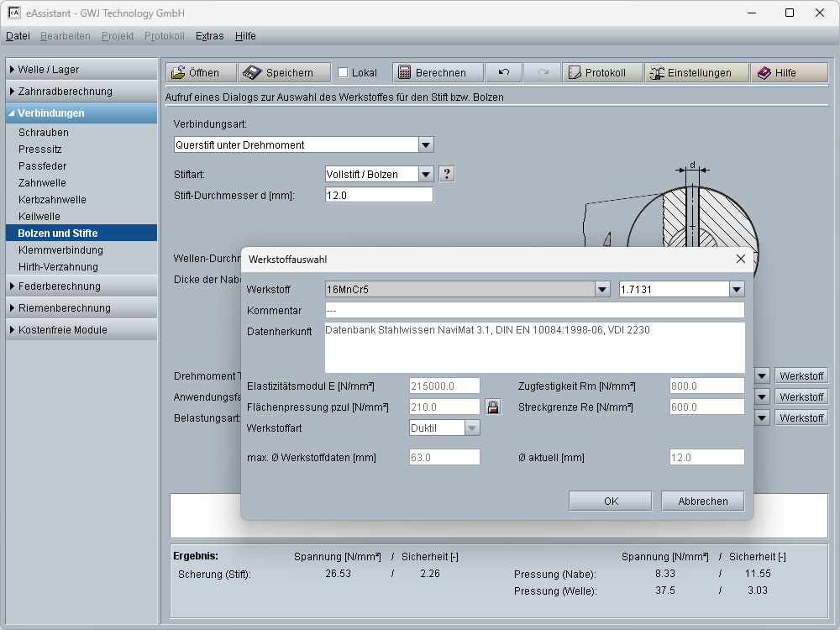Enable the Lokal checkbox
This screenshot has height=630, width=840.
tap(343, 73)
